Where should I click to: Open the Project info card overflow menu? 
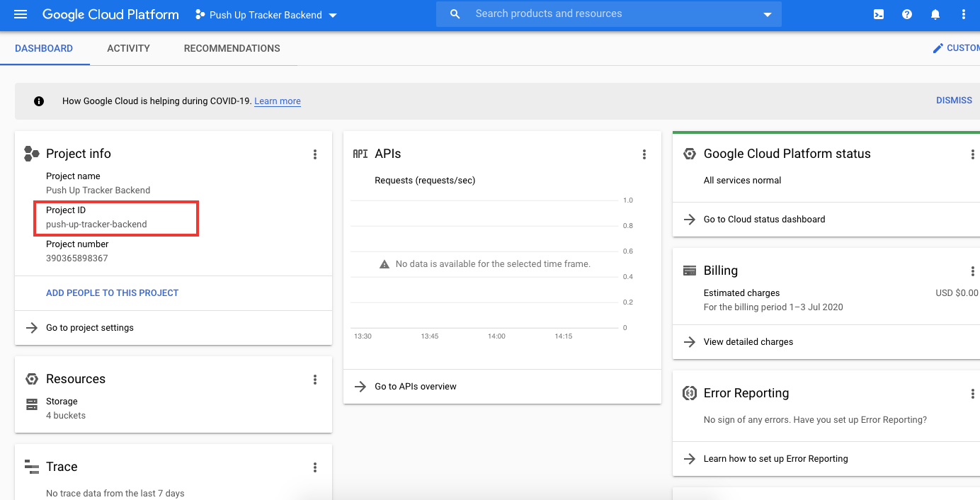coord(315,154)
